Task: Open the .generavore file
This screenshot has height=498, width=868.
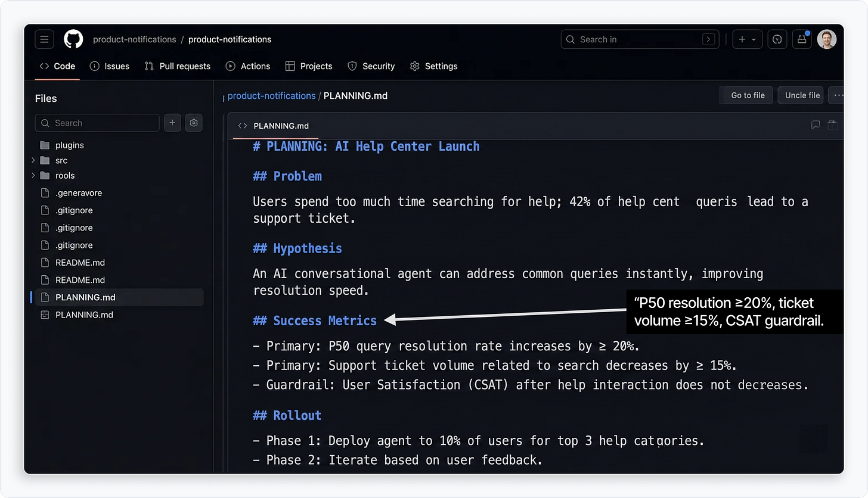Action: [x=79, y=193]
